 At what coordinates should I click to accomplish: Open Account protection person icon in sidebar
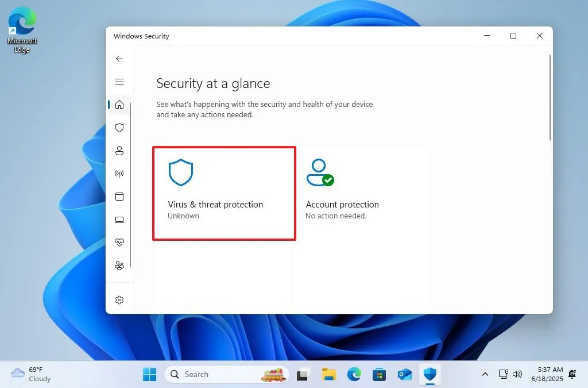(119, 151)
